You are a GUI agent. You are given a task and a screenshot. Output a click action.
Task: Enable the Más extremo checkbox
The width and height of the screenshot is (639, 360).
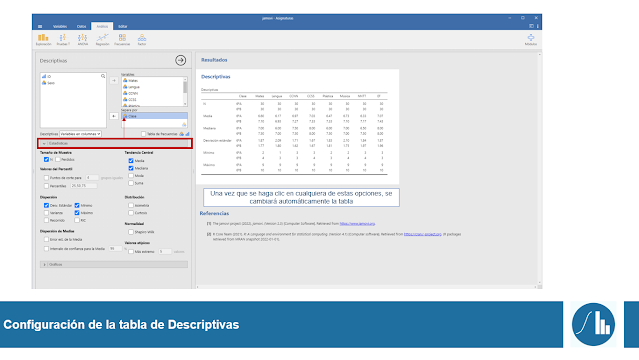131,252
